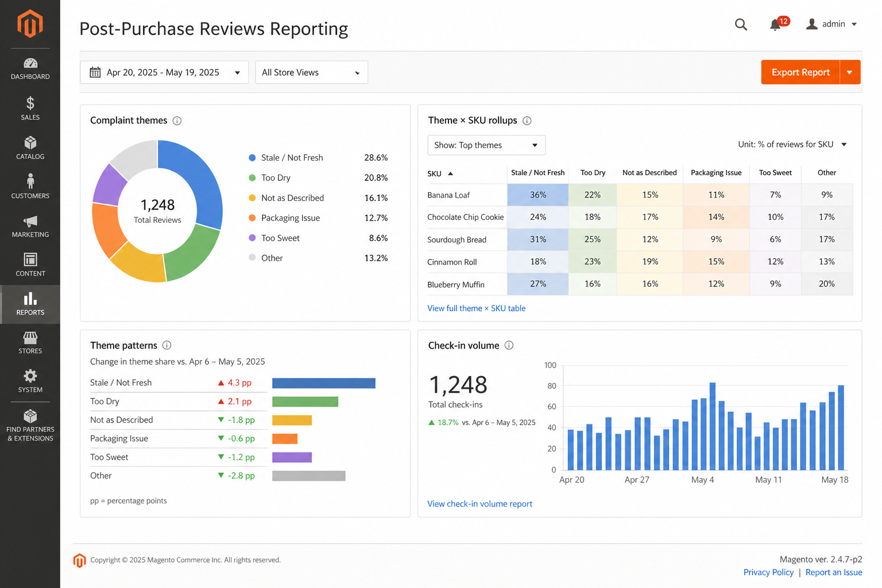Sort by SKU column arrow

coord(450,173)
